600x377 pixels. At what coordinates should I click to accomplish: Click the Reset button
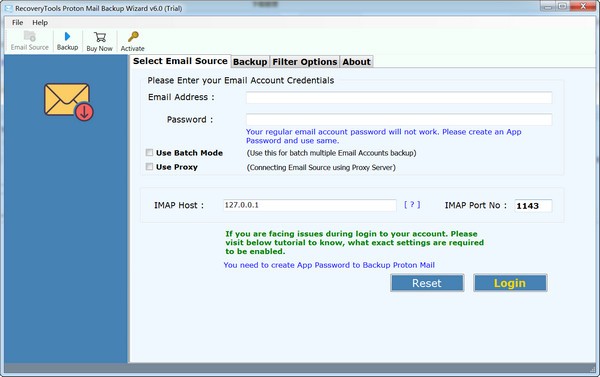[x=427, y=283]
